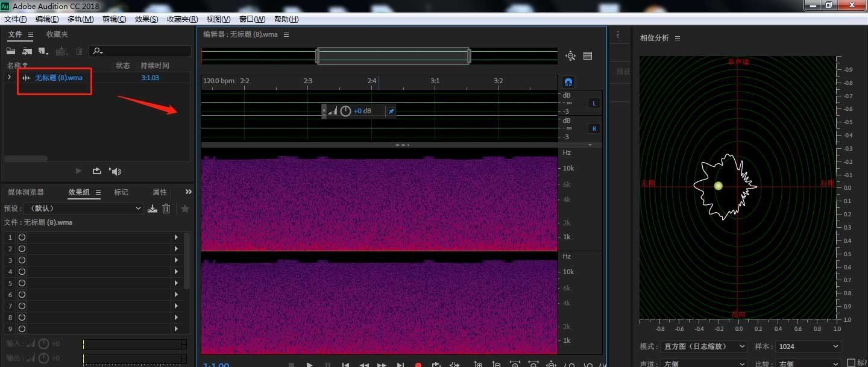Click the Fast Forward button in transport
This screenshot has width=868, height=367.
tap(382, 365)
